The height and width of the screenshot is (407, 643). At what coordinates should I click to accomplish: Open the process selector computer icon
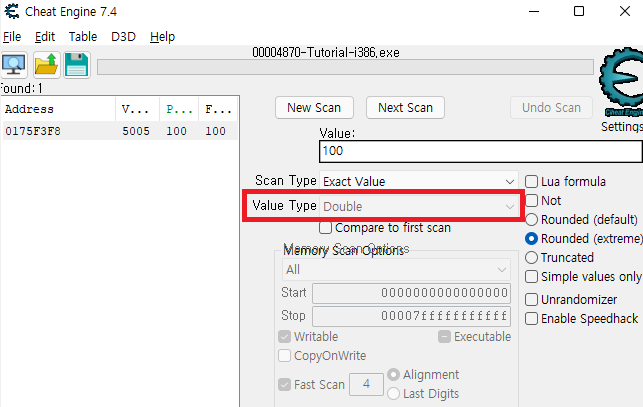click(x=14, y=65)
